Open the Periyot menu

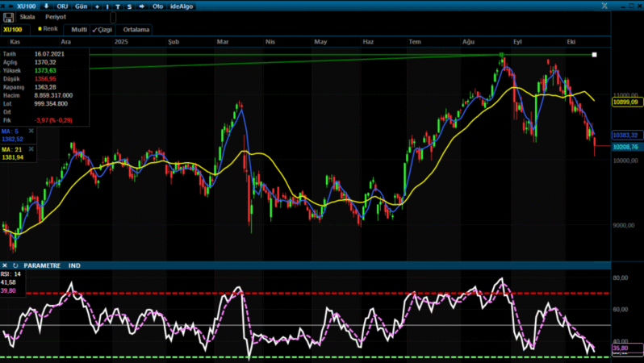56,17
